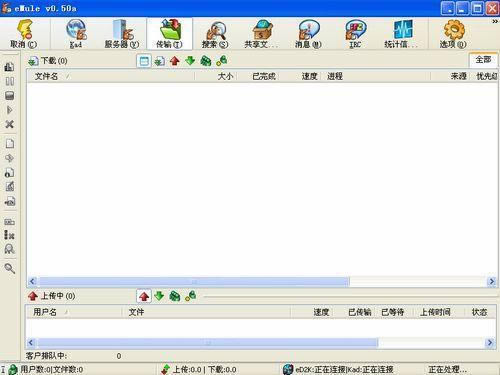
Task: Click the sidebar clear-completed icon
Action: point(10,235)
